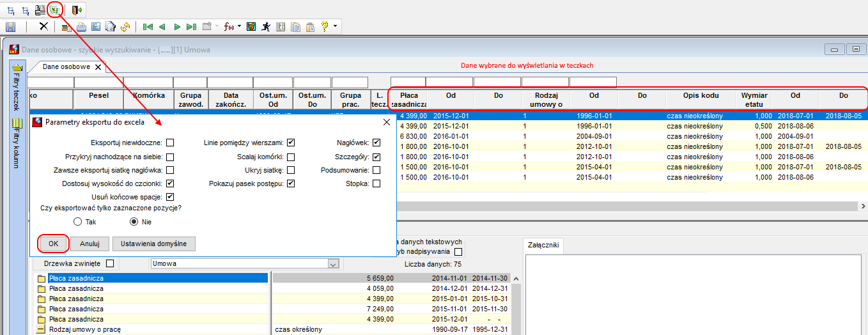
Task: Go to previous record arrow
Action: (x=162, y=27)
